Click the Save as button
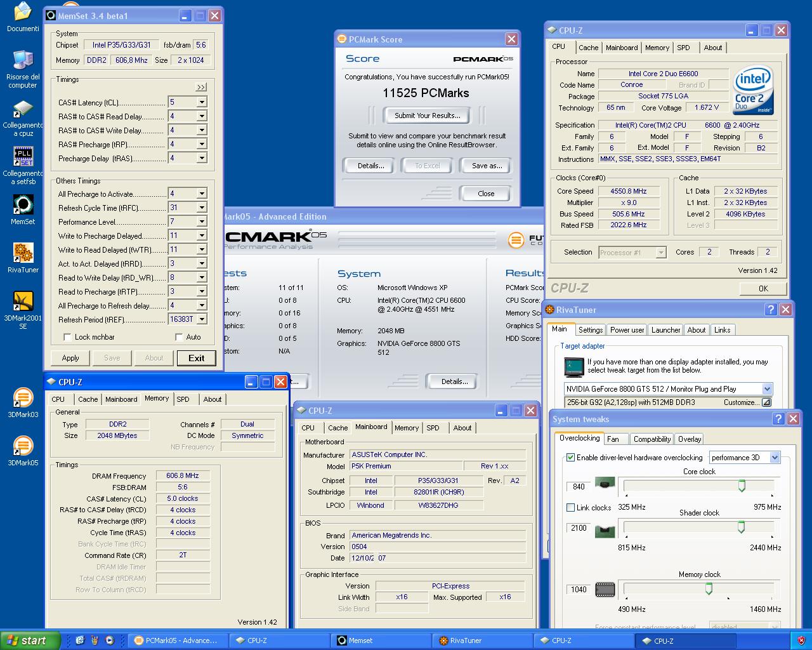 coord(487,166)
